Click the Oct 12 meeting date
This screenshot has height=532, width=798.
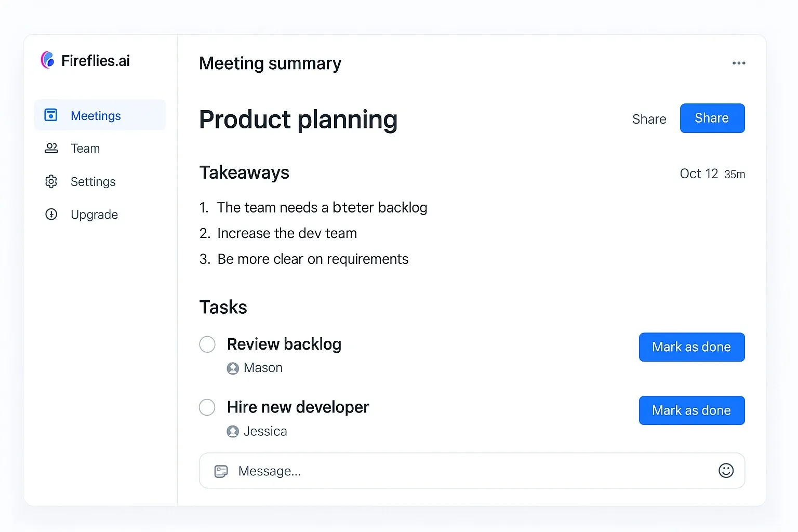click(x=699, y=174)
